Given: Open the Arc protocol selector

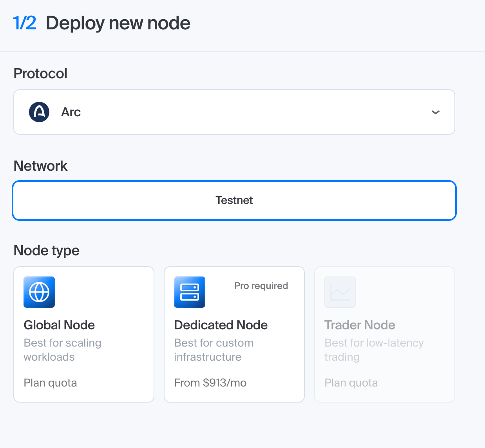Looking at the screenshot, I should (x=234, y=112).
